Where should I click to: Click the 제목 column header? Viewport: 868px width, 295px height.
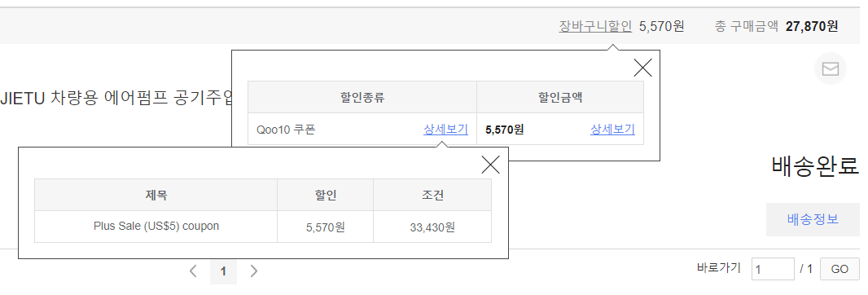[x=156, y=196]
